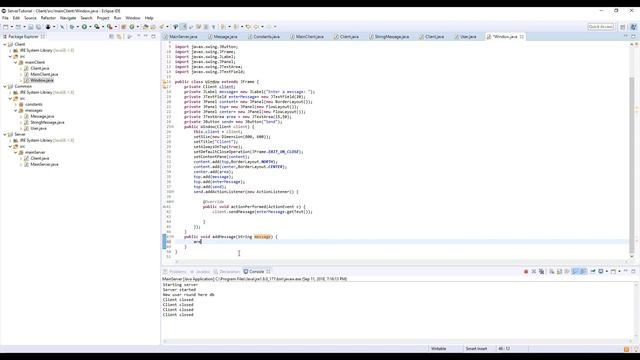This screenshot has width=640, height=360.
Task: Click Collapse All in Package Explorer
Action: pyautogui.click(x=111, y=37)
